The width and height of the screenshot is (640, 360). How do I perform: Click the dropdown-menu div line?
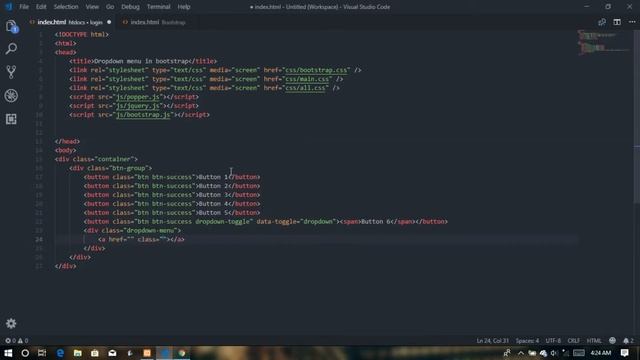pyautogui.click(x=132, y=231)
